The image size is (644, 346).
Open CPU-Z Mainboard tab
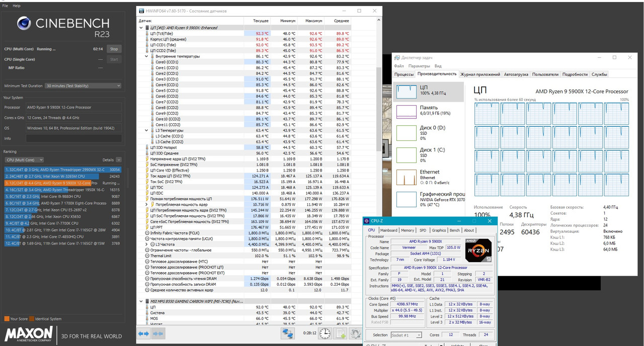coord(388,230)
